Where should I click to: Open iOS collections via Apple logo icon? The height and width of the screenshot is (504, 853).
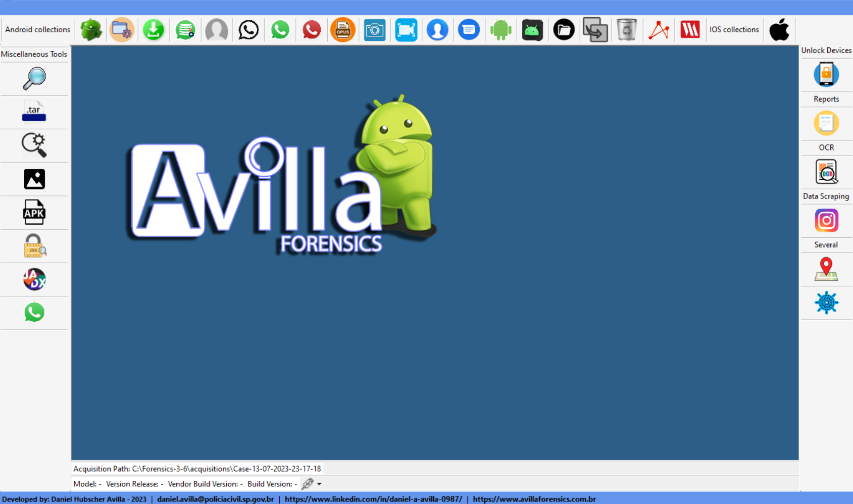tap(779, 30)
